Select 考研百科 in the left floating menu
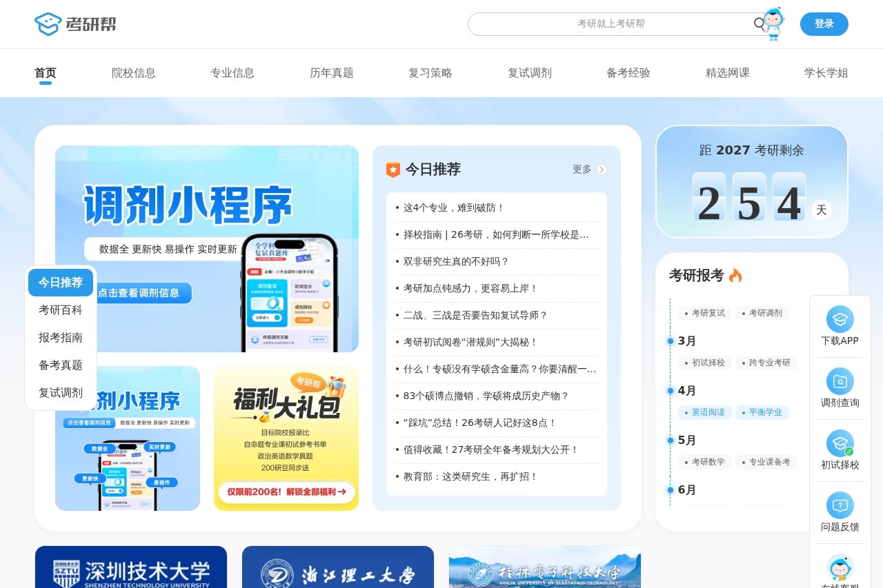This screenshot has width=883, height=588. point(61,310)
